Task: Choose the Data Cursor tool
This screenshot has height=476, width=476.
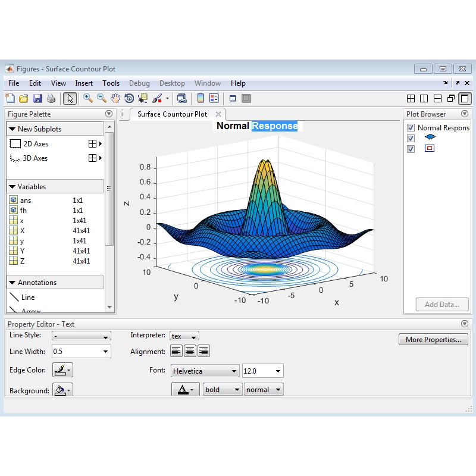Action: pyautogui.click(x=143, y=99)
